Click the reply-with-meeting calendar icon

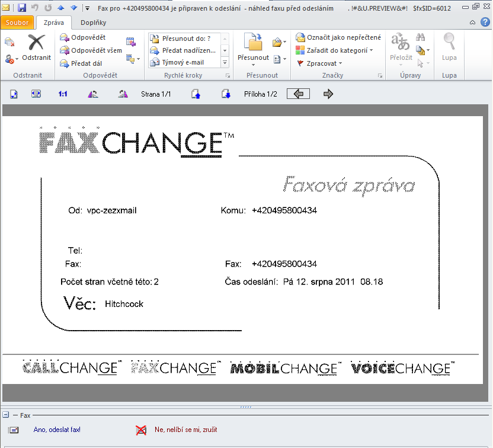click(x=131, y=42)
